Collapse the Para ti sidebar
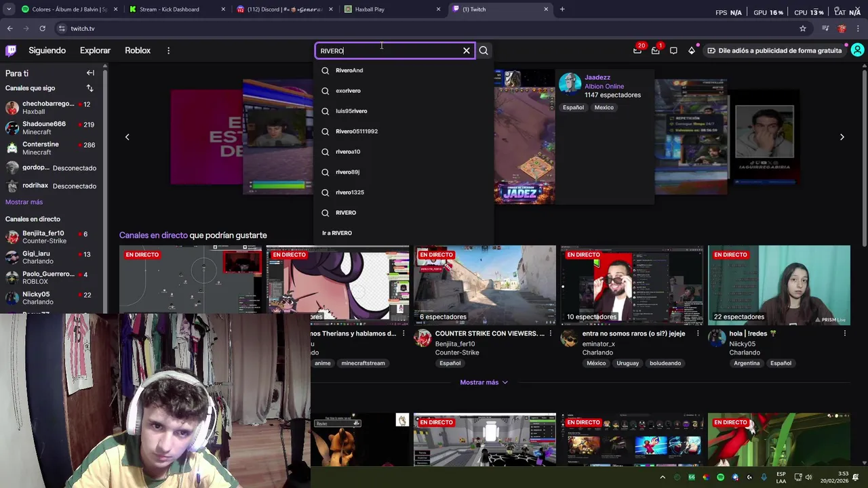This screenshot has width=868, height=488. point(90,73)
